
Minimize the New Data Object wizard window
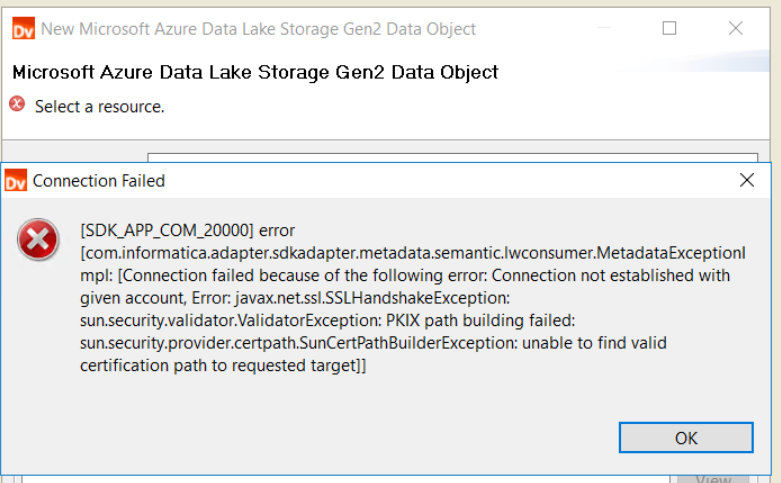click(x=604, y=28)
